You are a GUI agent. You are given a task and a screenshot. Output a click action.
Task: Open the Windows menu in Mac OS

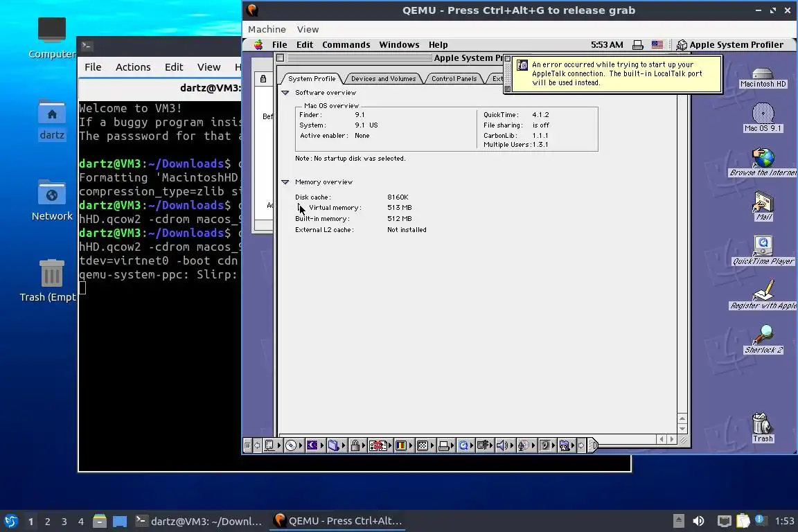(399, 45)
